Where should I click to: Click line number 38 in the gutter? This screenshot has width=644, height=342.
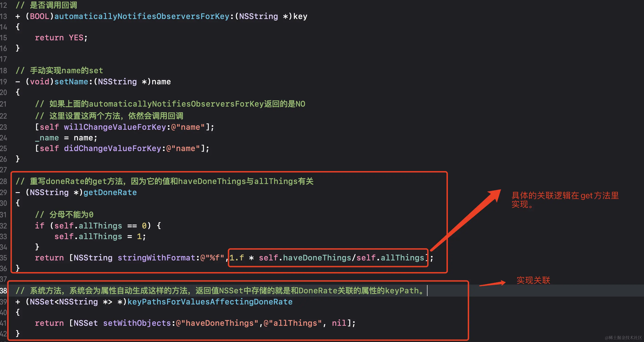pos(3,291)
